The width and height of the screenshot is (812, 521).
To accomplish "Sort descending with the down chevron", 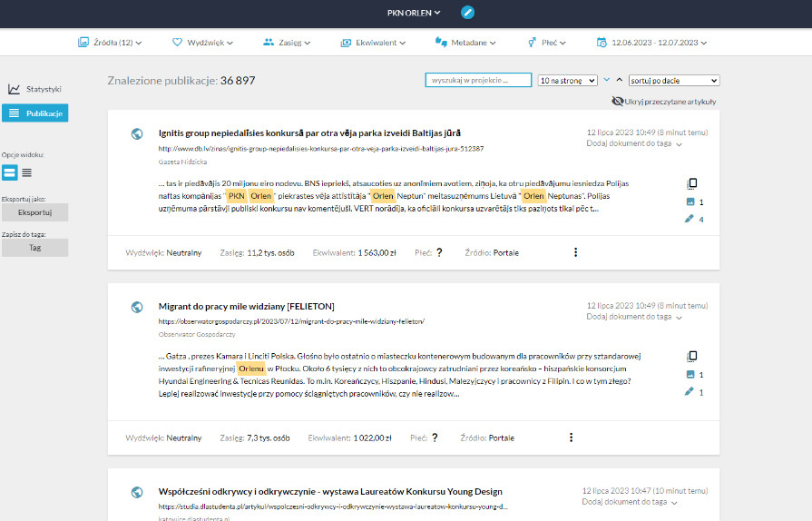I will tap(606, 80).
